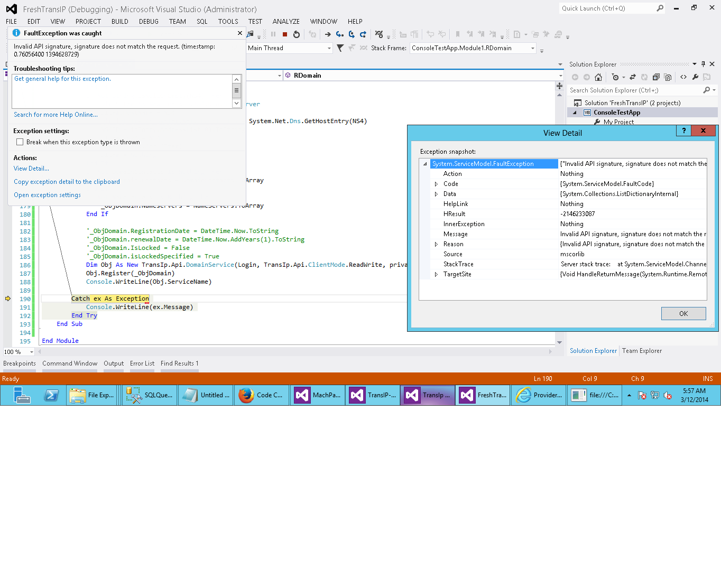Open the DEBUG menu
This screenshot has height=588, width=721.
coord(149,22)
